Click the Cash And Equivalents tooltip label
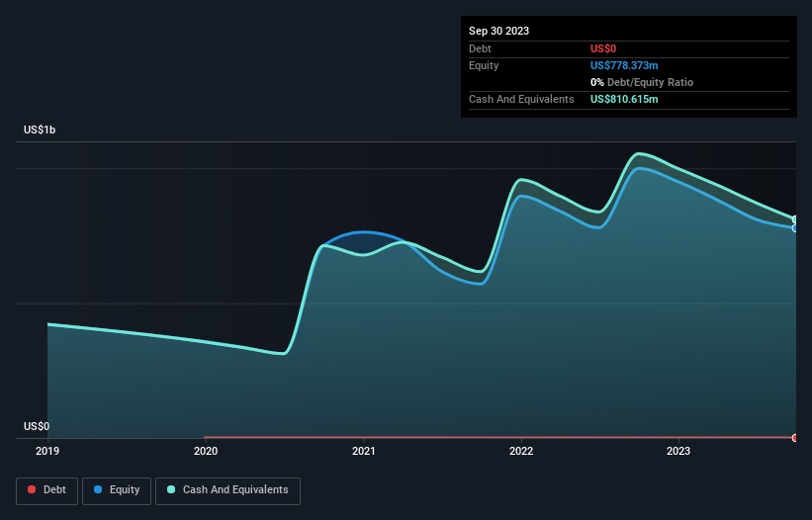Screen dimensions: 812x520 (x=521, y=99)
